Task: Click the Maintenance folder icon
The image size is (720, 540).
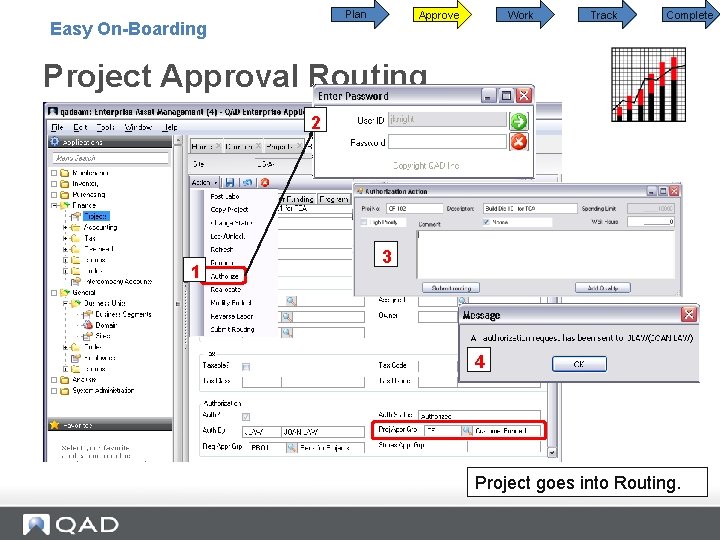Action: [65, 173]
